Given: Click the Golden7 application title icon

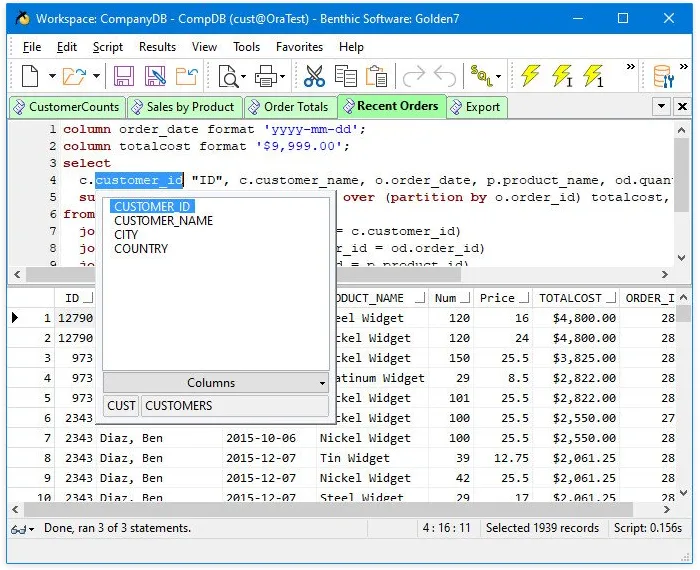Looking at the screenshot, I should [22, 18].
